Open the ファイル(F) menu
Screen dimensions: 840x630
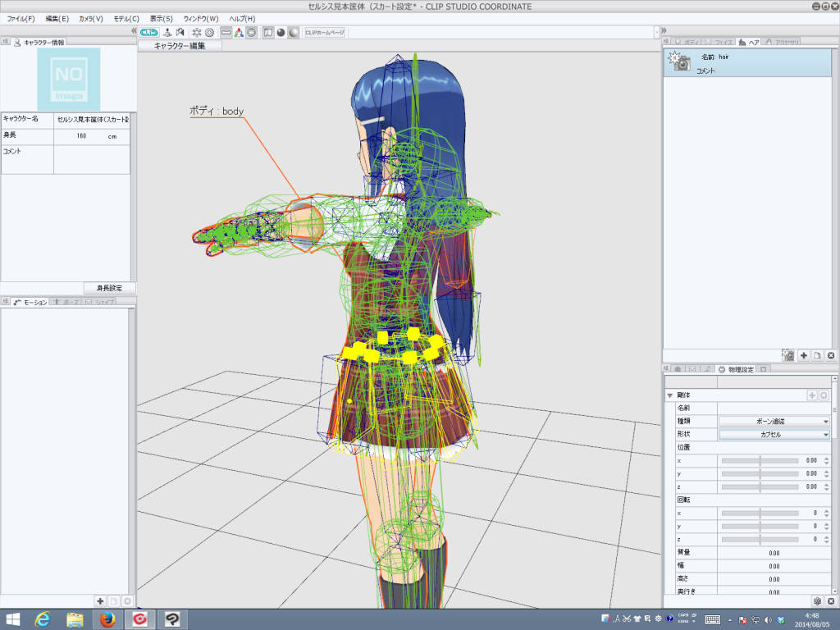tap(21, 18)
